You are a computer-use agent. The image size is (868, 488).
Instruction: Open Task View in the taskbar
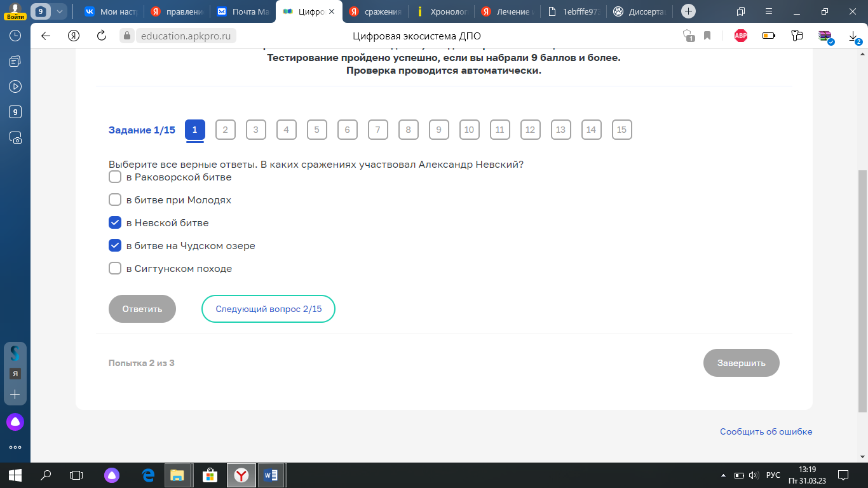76,475
